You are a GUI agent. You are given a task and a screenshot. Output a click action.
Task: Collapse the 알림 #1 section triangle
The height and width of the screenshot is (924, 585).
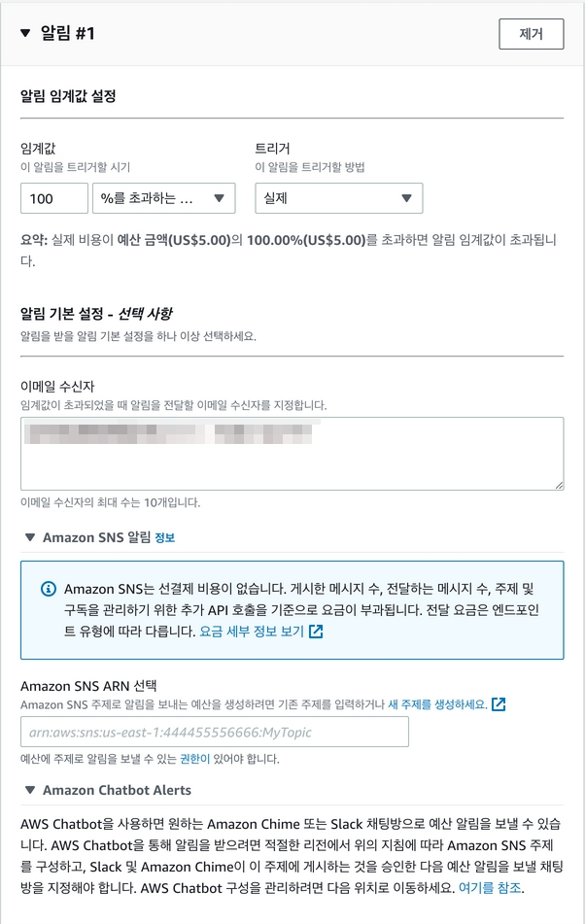tap(25, 33)
